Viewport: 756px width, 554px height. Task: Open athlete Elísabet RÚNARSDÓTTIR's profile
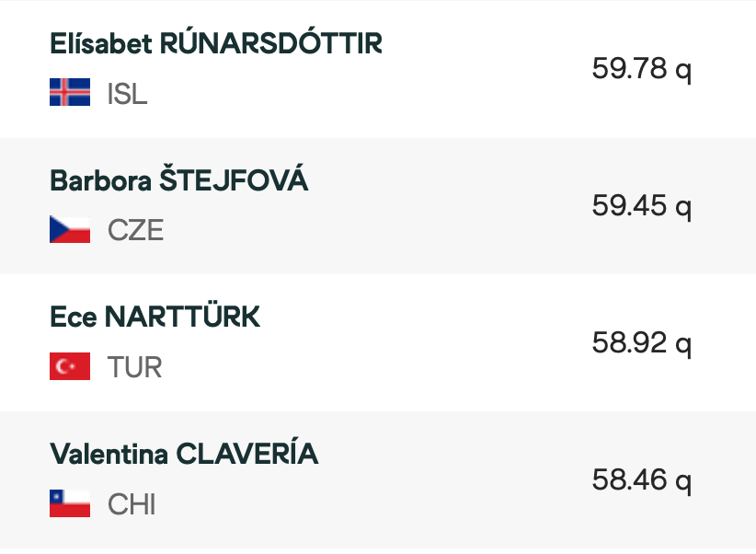pyautogui.click(x=216, y=43)
